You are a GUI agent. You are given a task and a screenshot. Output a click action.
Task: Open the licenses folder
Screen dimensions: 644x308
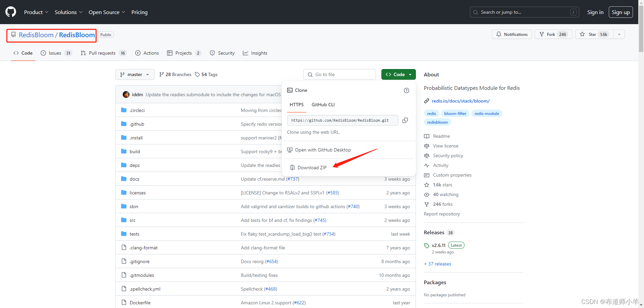(x=138, y=193)
